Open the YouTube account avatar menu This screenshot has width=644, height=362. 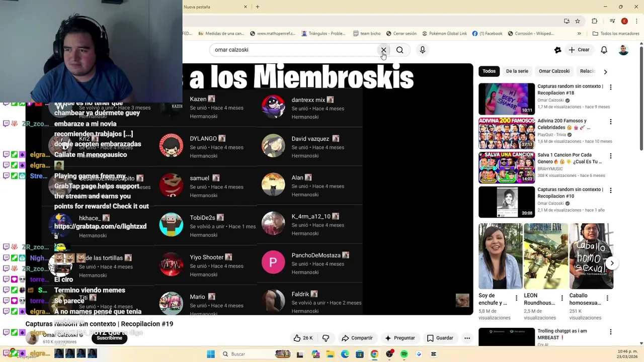623,50
